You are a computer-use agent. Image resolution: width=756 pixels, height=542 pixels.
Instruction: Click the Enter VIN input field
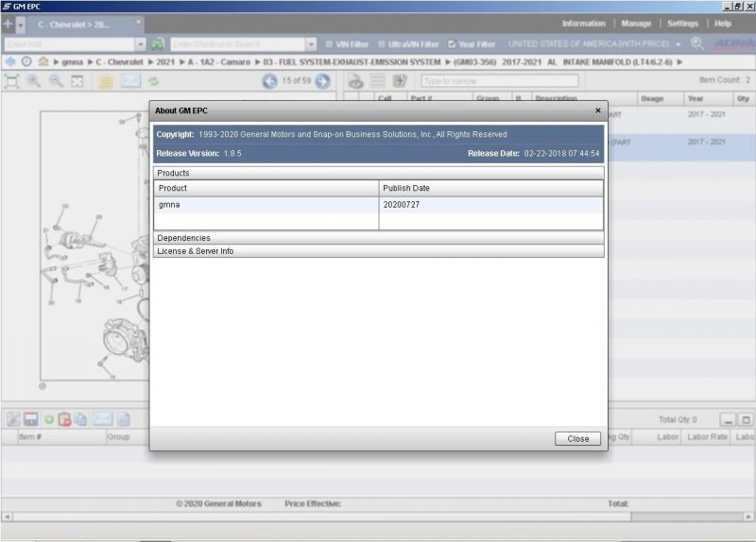pos(69,44)
